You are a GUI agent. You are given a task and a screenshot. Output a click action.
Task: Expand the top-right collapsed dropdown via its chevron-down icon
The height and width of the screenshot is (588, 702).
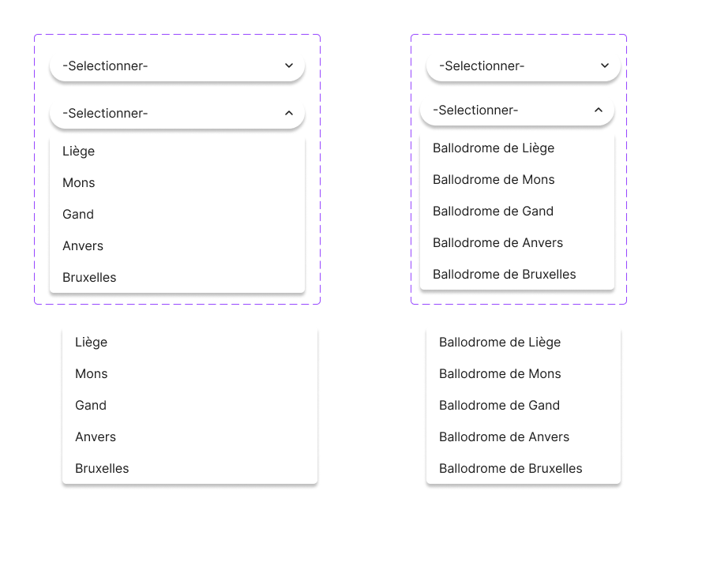point(605,66)
